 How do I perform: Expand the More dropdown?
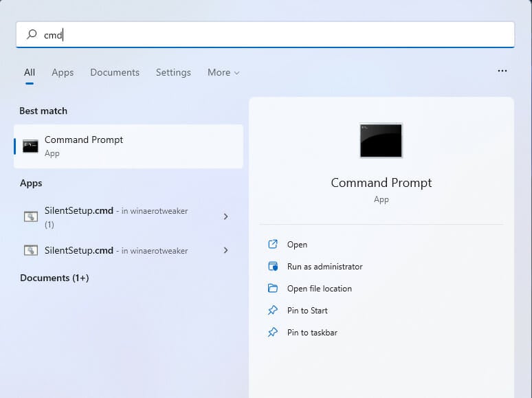tap(223, 72)
